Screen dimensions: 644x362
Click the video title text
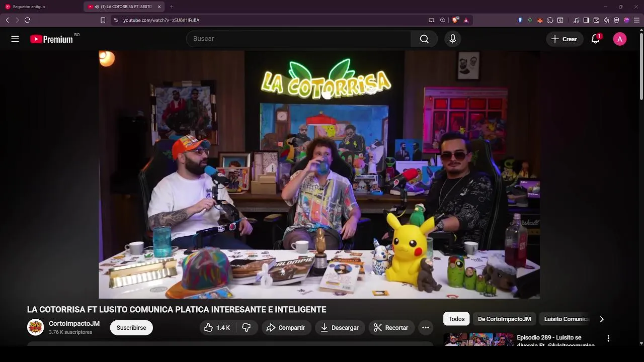coord(177,310)
